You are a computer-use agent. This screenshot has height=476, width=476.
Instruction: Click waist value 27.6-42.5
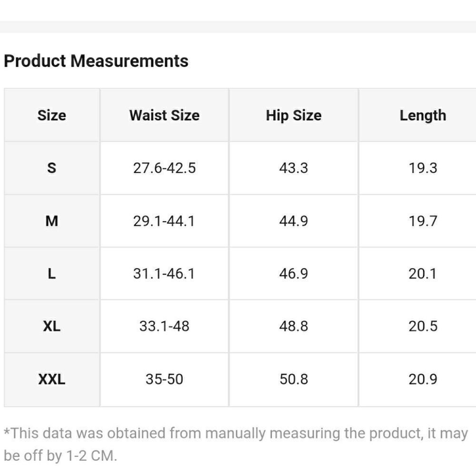165,168
